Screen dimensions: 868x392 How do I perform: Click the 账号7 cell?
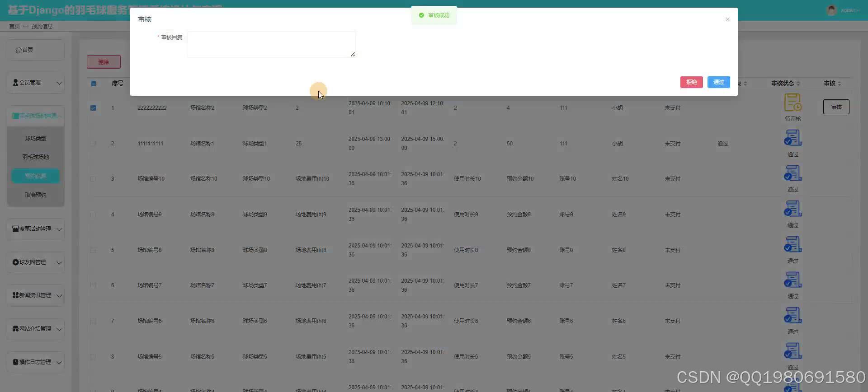[x=566, y=285]
